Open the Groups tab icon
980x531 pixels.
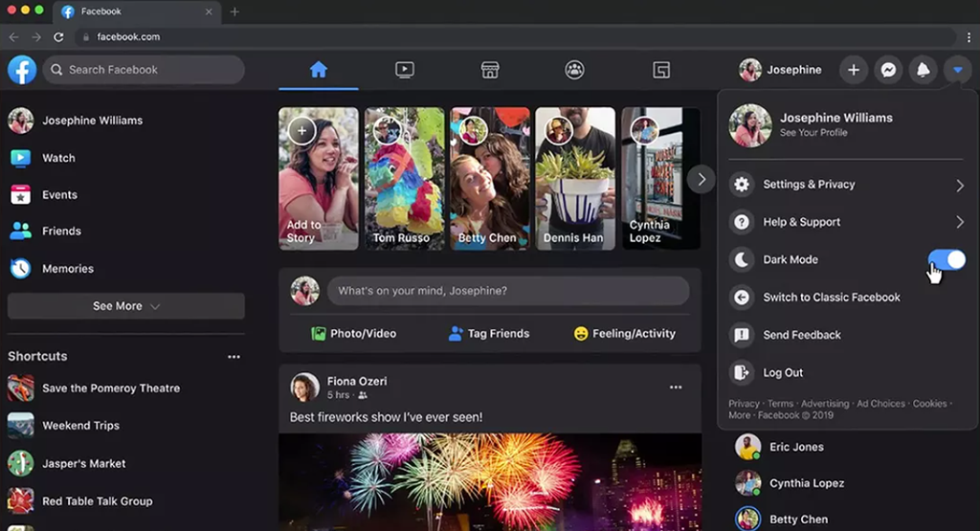[x=574, y=69]
